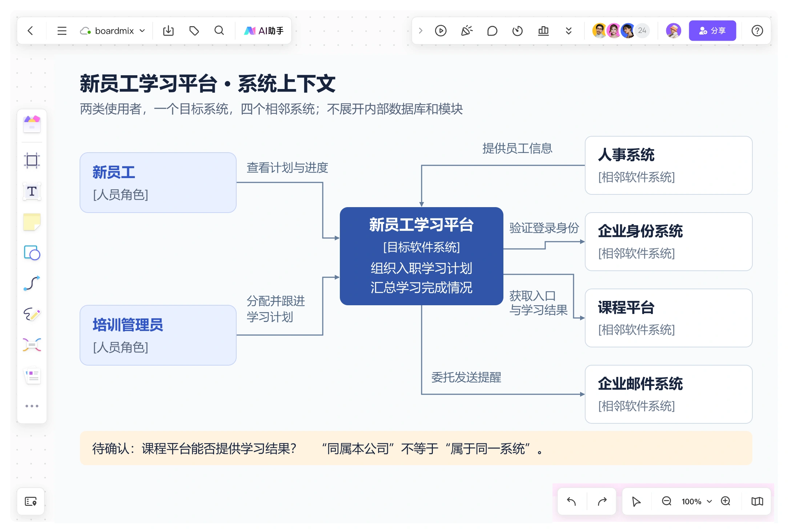Open the template gallery icon in sidebar
Screen dimensions: 788x532
[x=32, y=124]
